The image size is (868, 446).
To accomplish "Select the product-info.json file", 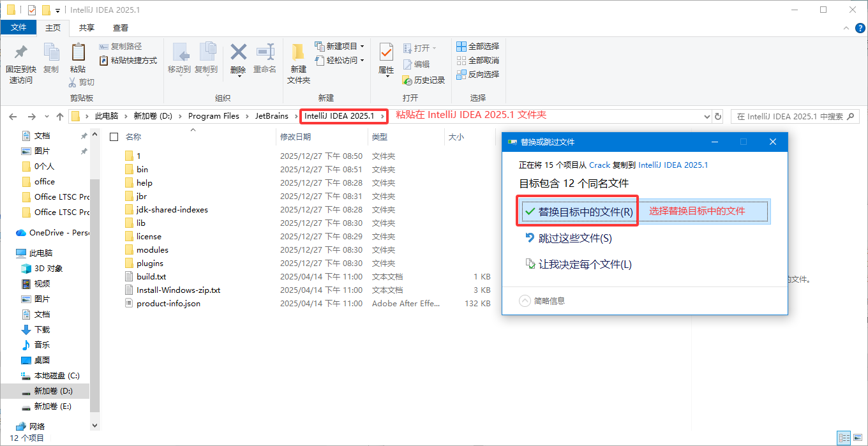I will (168, 303).
